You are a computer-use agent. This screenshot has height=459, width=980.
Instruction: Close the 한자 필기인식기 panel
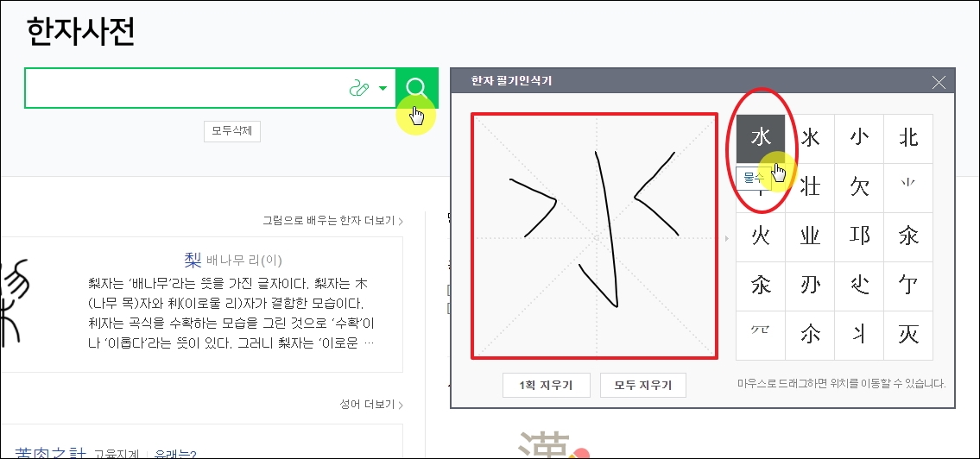tap(939, 81)
